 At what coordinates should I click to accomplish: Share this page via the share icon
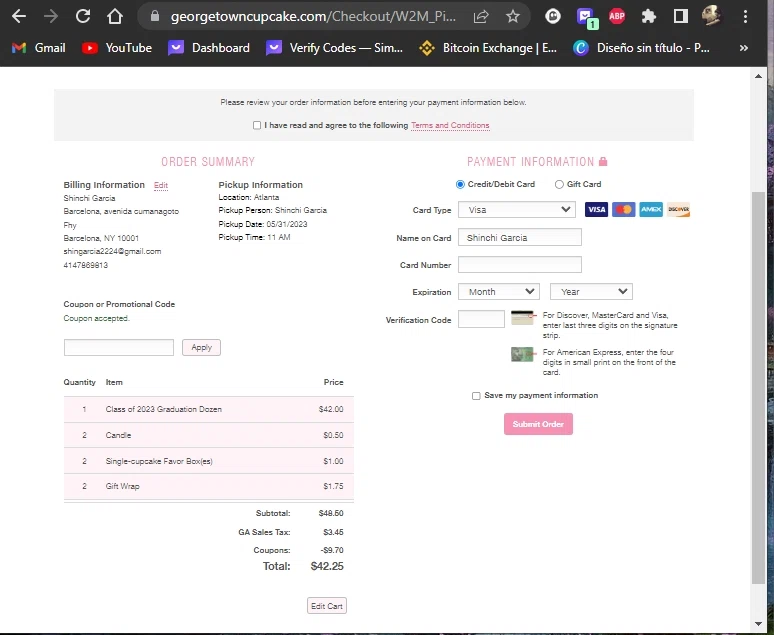[x=481, y=16]
